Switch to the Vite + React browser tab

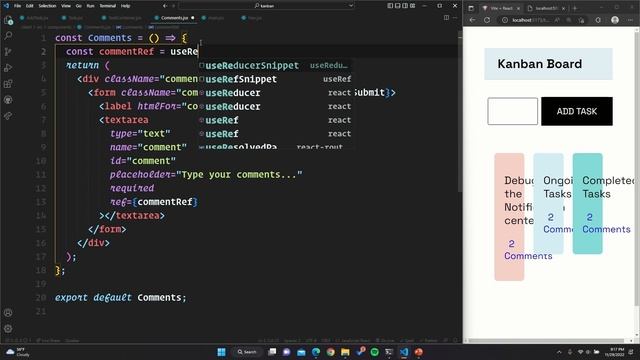coord(501,8)
